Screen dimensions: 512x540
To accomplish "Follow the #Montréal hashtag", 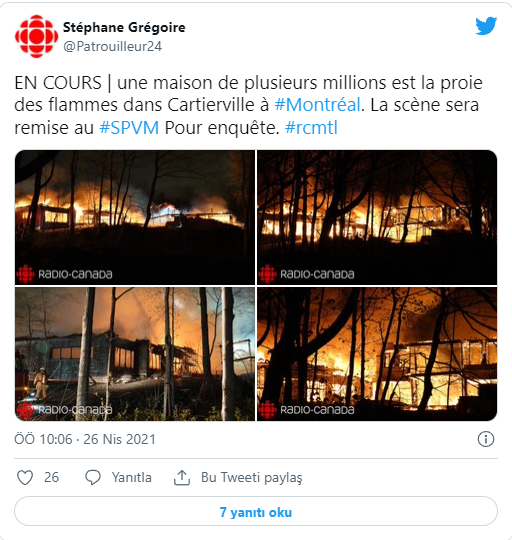I will [x=317, y=105].
